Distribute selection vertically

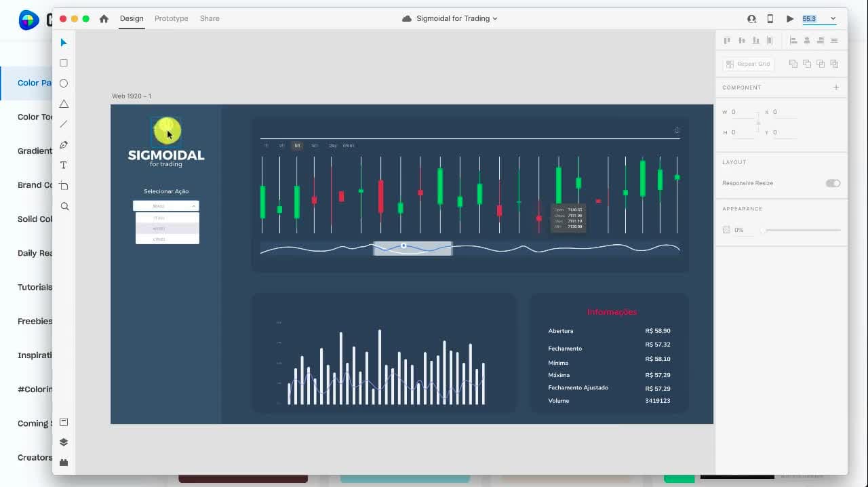point(834,41)
